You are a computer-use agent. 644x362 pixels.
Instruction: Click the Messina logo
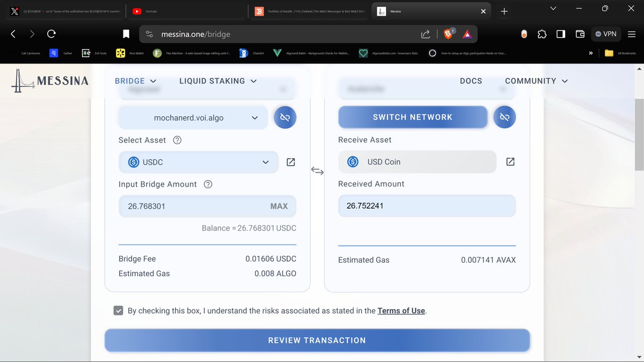(x=50, y=81)
